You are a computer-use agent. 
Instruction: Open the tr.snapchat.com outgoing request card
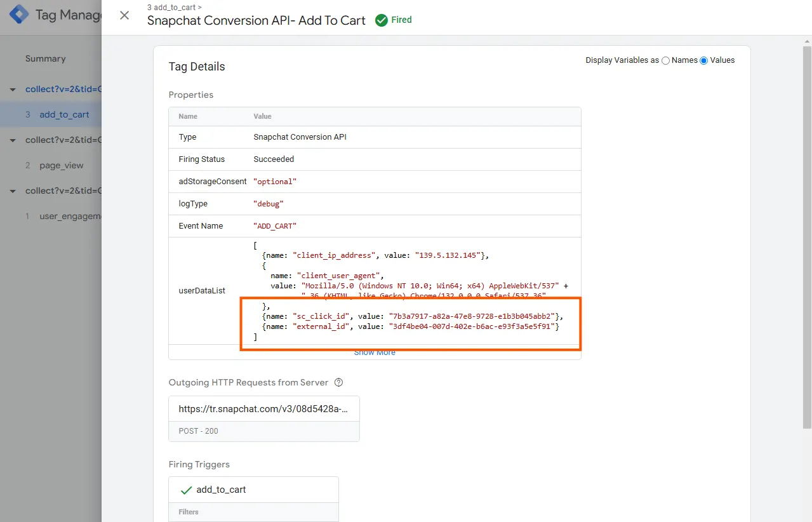pos(264,419)
